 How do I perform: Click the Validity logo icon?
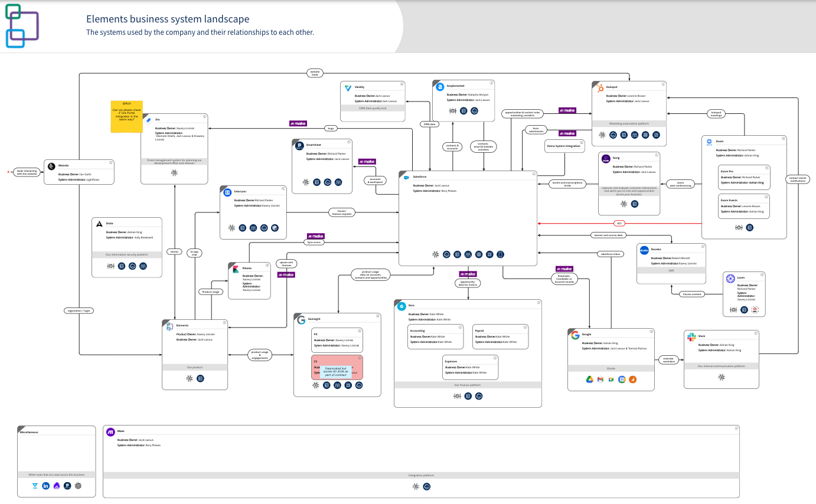348,87
